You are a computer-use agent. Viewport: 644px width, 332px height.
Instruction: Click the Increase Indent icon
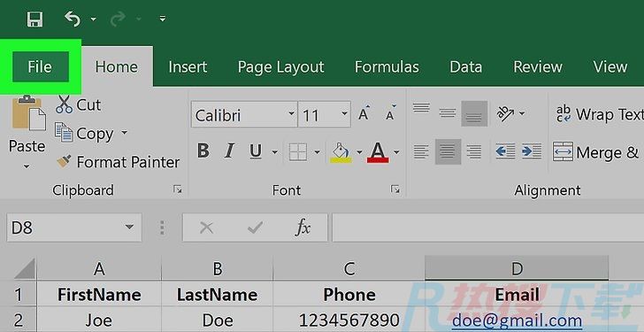tap(532, 151)
